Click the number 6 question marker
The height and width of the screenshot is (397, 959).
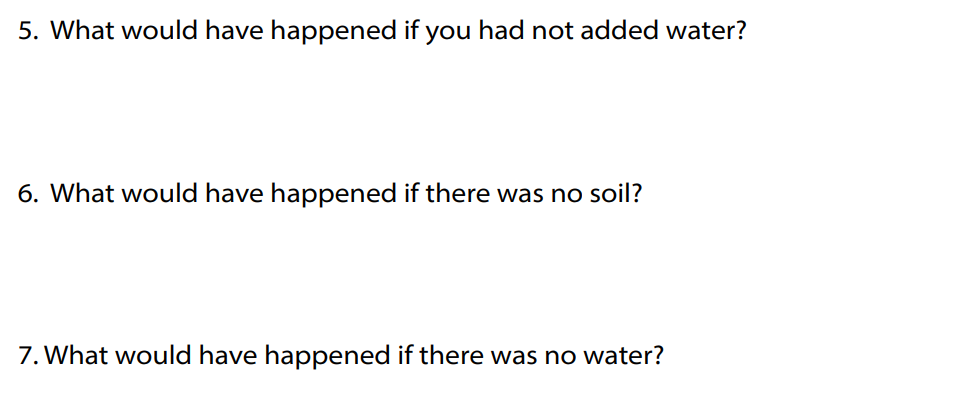pos(28,194)
